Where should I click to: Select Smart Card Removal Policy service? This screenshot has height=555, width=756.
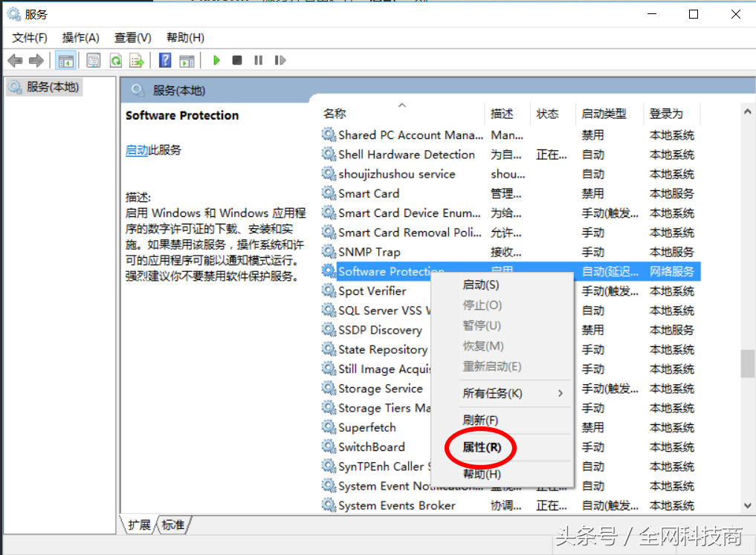tap(510, 233)
